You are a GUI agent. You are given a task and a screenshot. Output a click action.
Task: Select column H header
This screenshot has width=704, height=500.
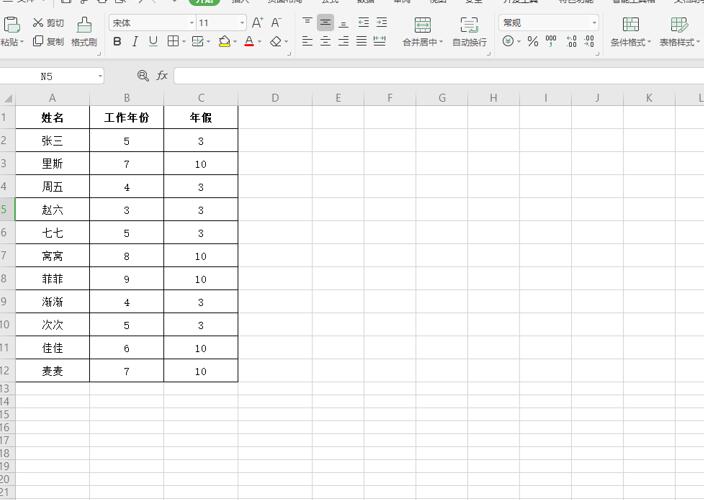pyautogui.click(x=493, y=98)
